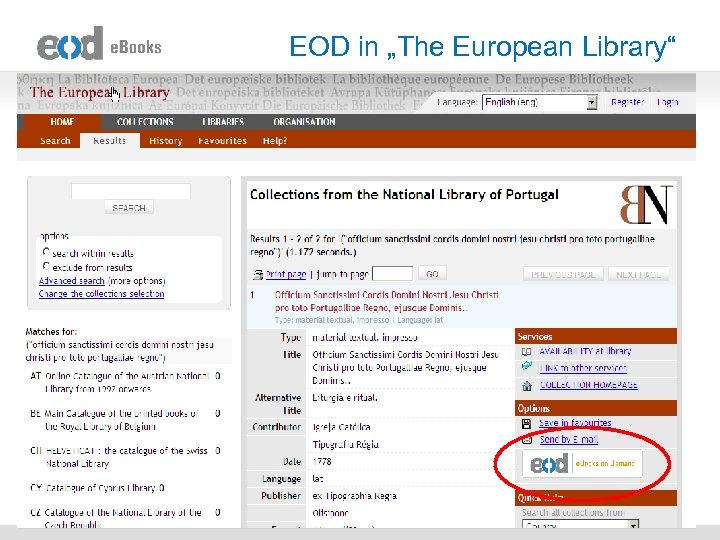Click the Collection Homepage house icon
720x540 pixels.
(527, 386)
